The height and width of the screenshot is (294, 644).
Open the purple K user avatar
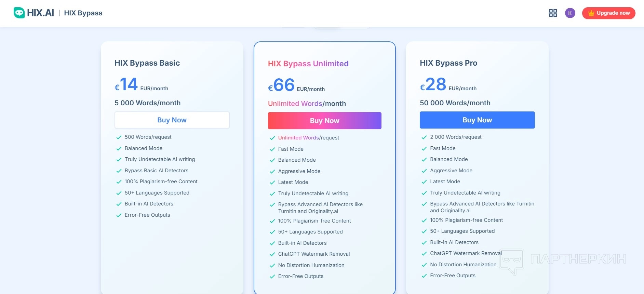tap(570, 13)
